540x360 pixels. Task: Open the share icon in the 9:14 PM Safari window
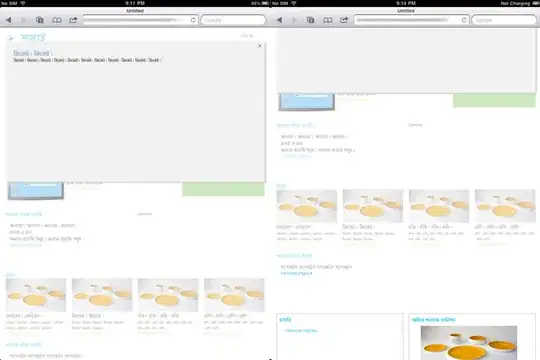pos(344,20)
